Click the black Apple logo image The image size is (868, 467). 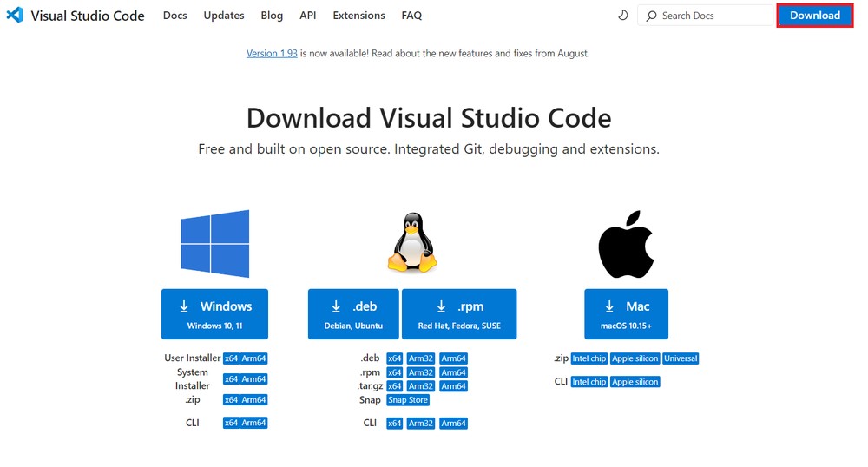coord(625,244)
